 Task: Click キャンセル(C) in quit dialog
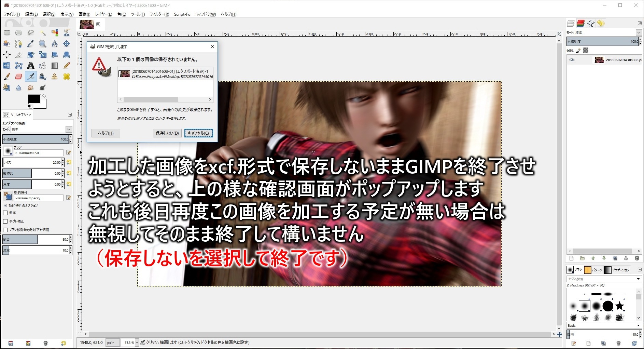click(198, 133)
